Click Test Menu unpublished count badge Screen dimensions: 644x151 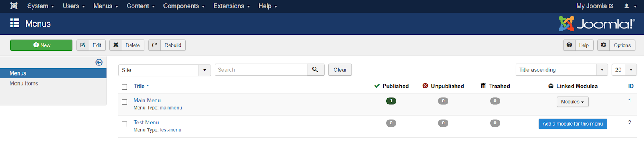coord(443,123)
